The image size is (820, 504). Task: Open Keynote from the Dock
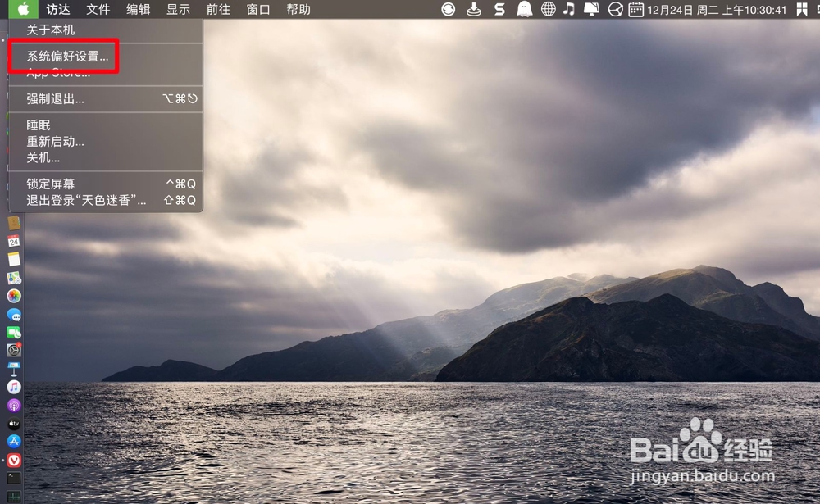pos(14,370)
